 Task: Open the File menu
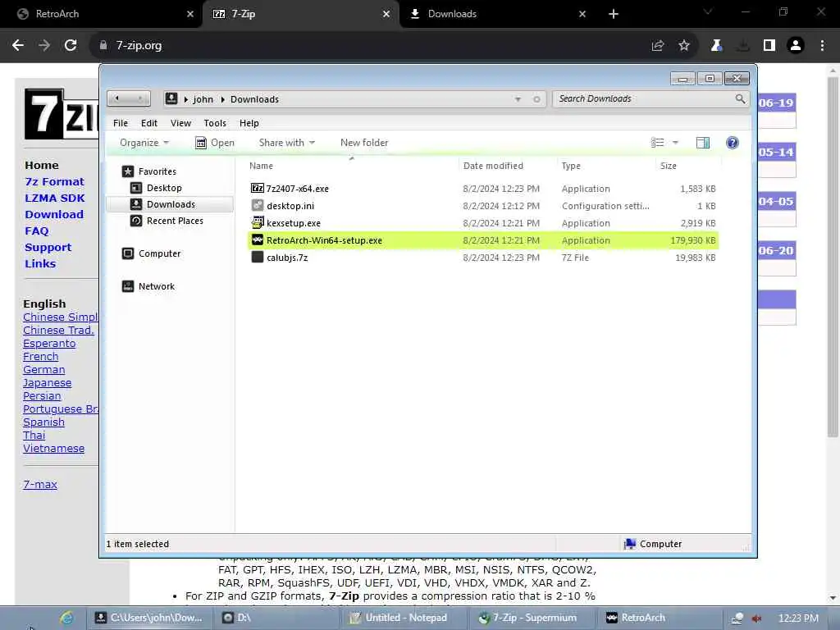[121, 123]
